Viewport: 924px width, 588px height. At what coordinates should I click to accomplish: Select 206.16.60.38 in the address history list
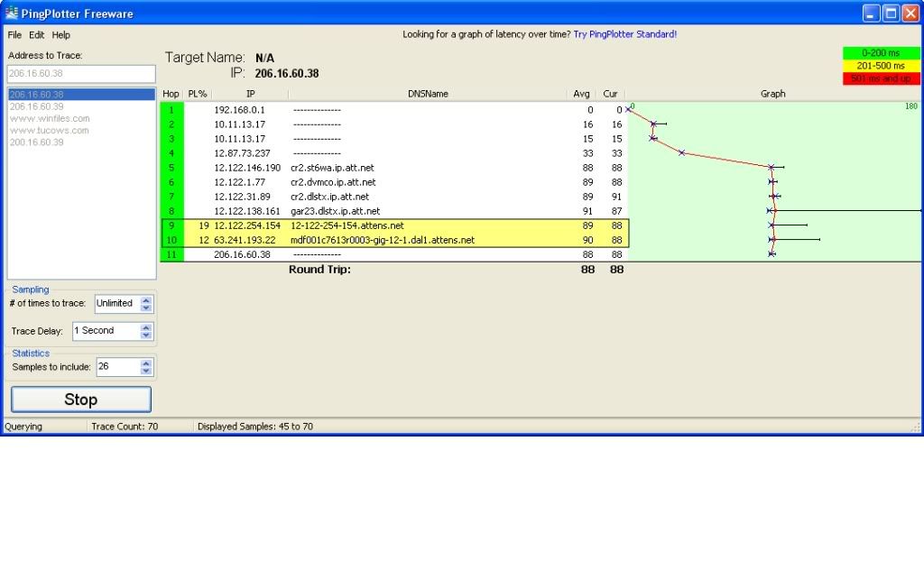point(81,95)
